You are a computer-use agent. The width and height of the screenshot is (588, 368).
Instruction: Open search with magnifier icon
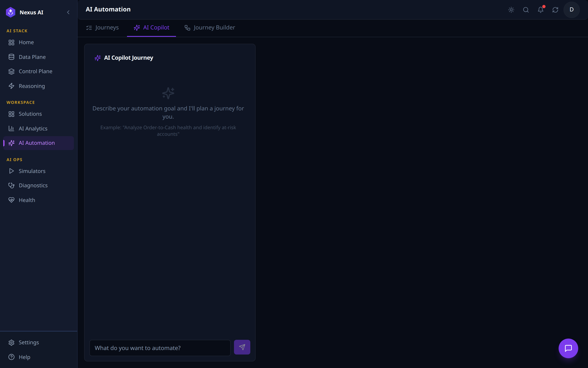coord(526,10)
